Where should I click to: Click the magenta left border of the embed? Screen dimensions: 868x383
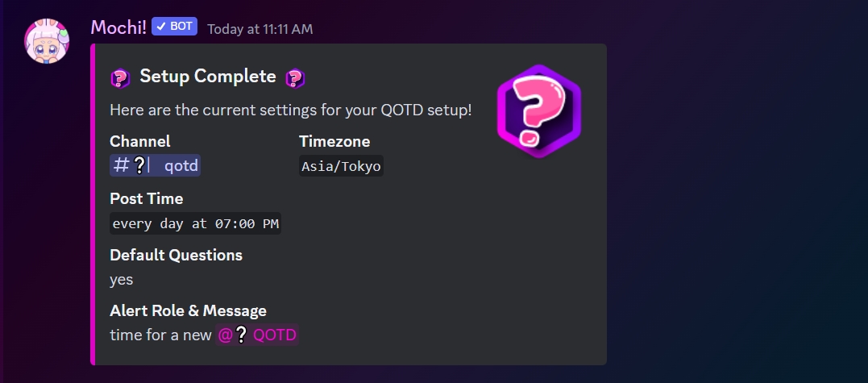[x=93, y=204]
